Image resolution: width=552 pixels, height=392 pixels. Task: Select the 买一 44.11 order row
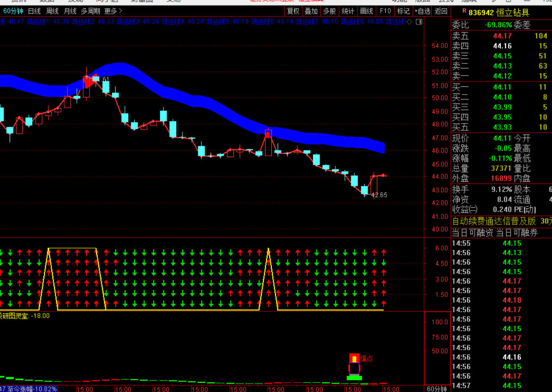501,87
